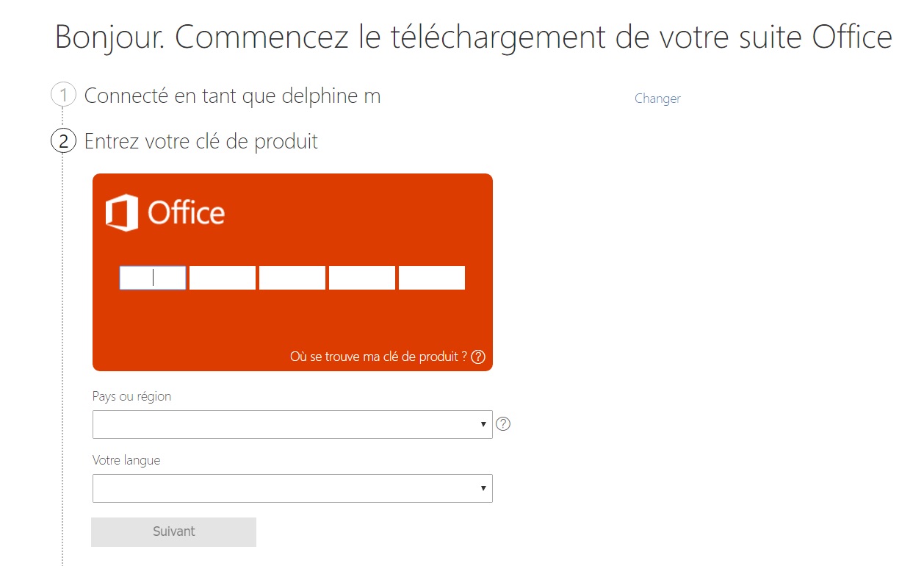The width and height of the screenshot is (924, 566).
Task: Click the third product key box
Action: point(292,278)
